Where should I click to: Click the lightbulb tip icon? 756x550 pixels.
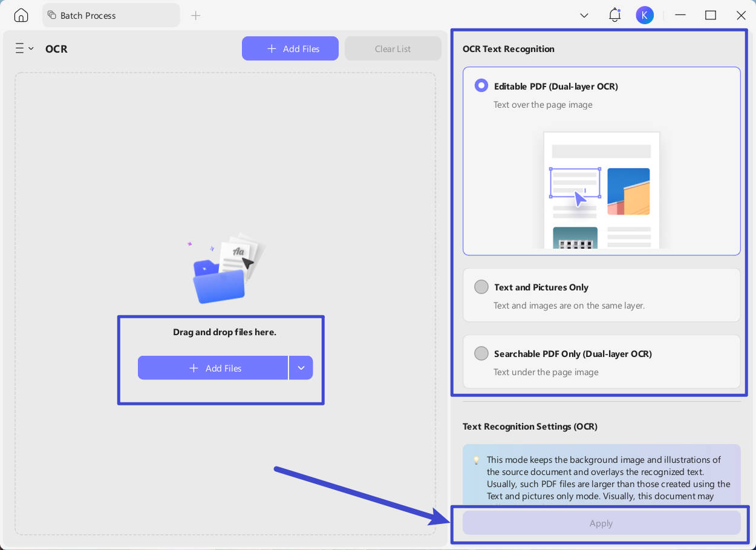476,460
